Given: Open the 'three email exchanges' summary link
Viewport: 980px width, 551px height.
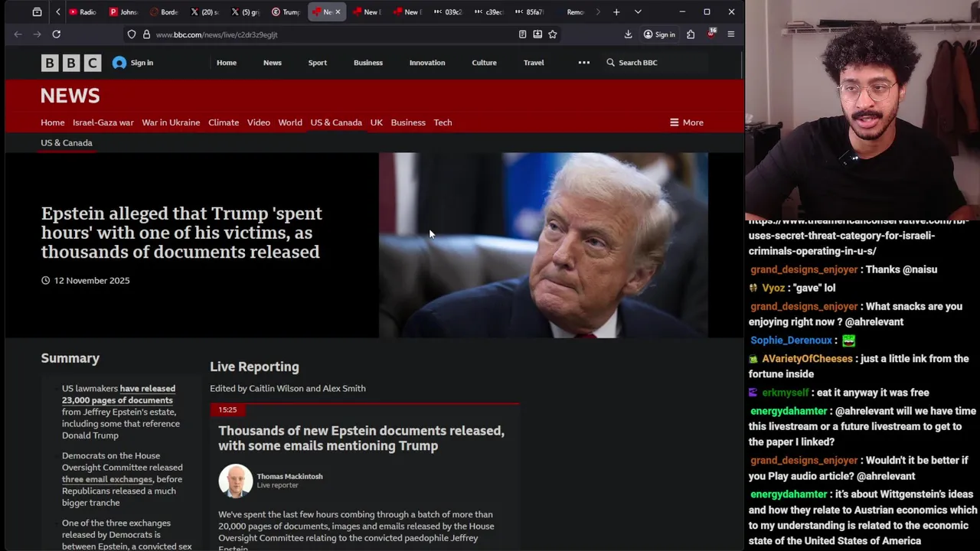Looking at the screenshot, I should (107, 479).
